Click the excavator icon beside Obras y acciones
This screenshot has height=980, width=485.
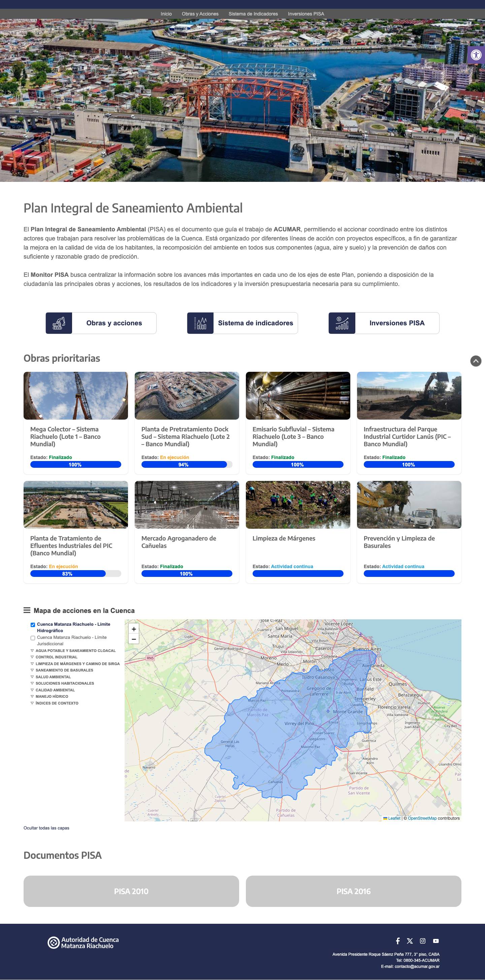point(59,323)
